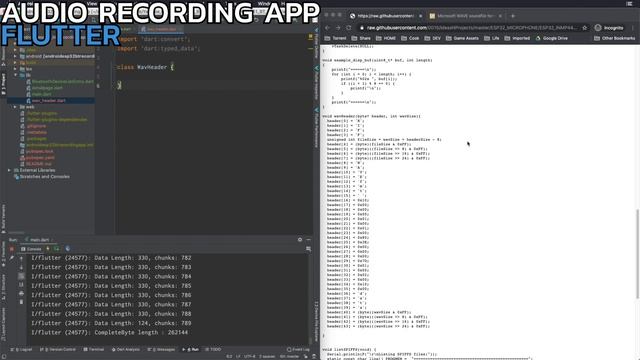
Task: Click the hot restart green icon
Action: click(x=57, y=249)
